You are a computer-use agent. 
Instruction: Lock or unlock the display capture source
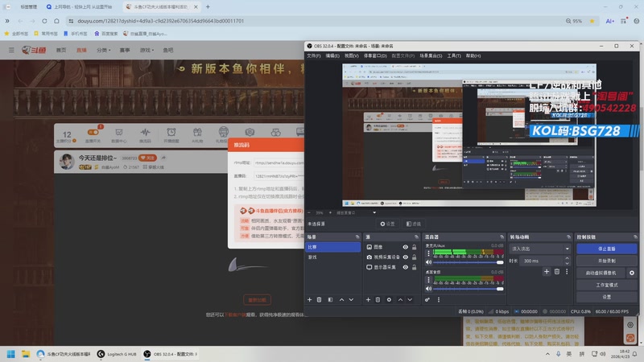[x=414, y=267]
